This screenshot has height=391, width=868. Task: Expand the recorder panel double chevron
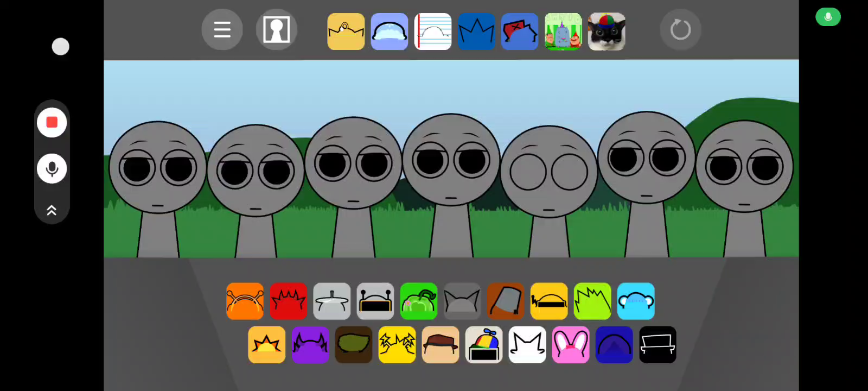pyautogui.click(x=52, y=210)
